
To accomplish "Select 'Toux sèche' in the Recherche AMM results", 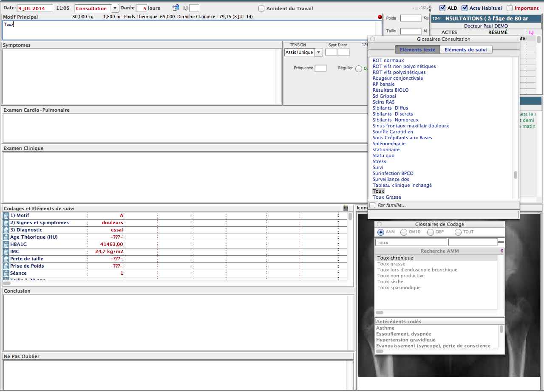I will 390,282.
